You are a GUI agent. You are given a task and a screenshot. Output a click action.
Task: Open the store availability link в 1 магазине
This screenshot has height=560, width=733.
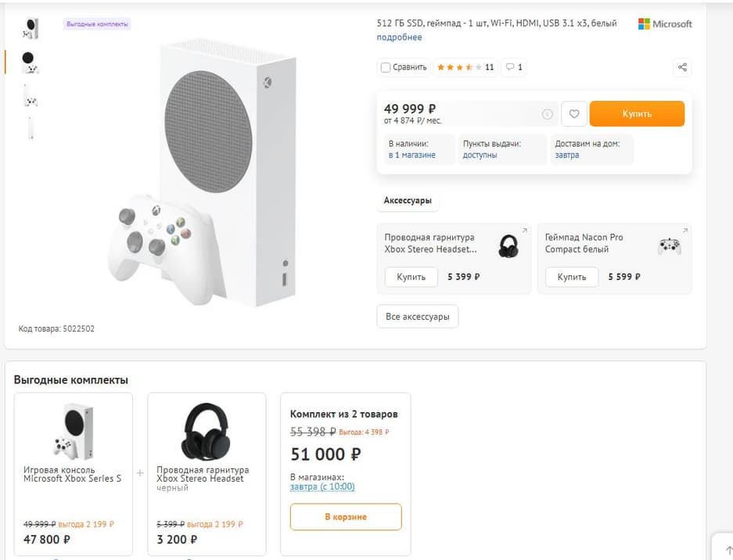click(411, 156)
